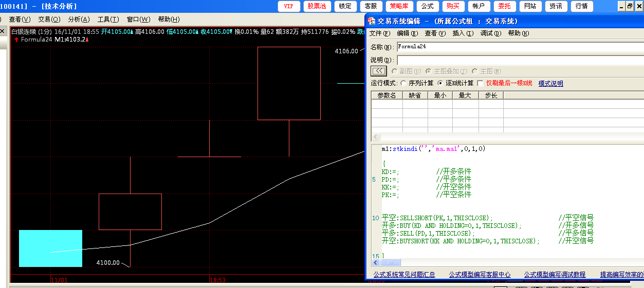Select the 主图叠加(T) radio button

pyautogui.click(x=428, y=71)
